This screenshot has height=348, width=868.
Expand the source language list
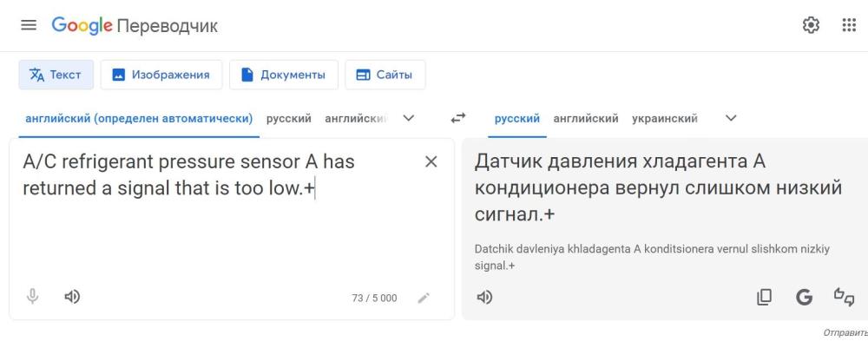(x=409, y=118)
